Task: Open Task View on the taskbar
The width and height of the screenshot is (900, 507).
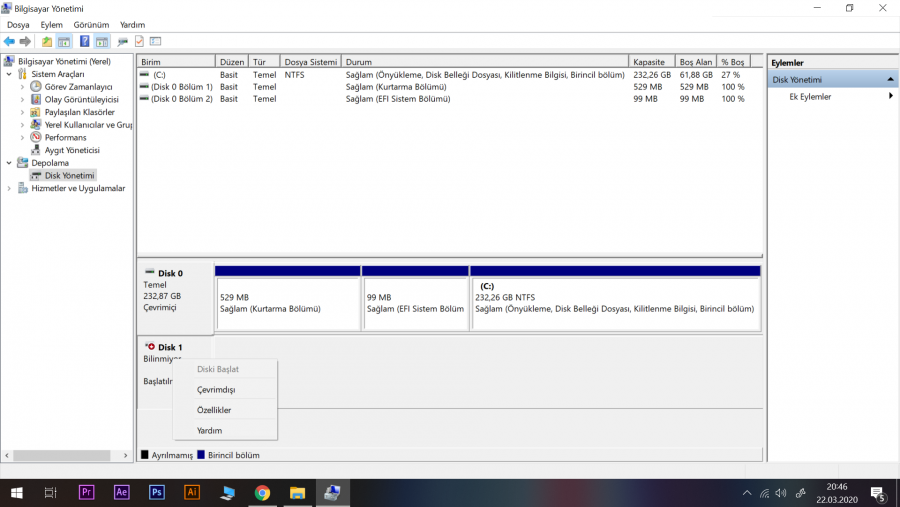Action: click(x=51, y=493)
